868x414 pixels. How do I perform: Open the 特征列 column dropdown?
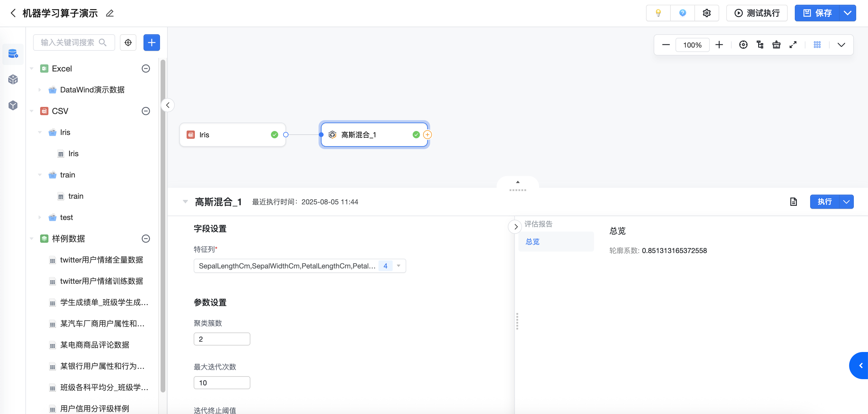[300, 266]
